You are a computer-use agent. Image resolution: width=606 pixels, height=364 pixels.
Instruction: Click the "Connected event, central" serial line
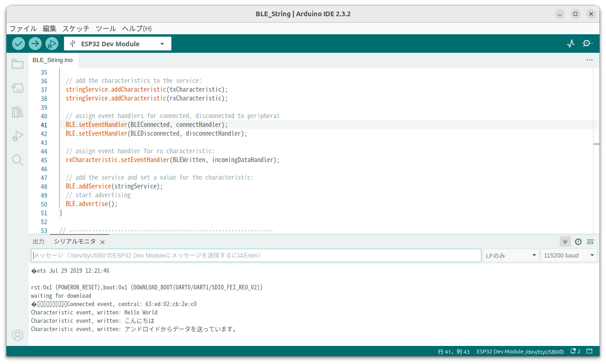click(114, 304)
